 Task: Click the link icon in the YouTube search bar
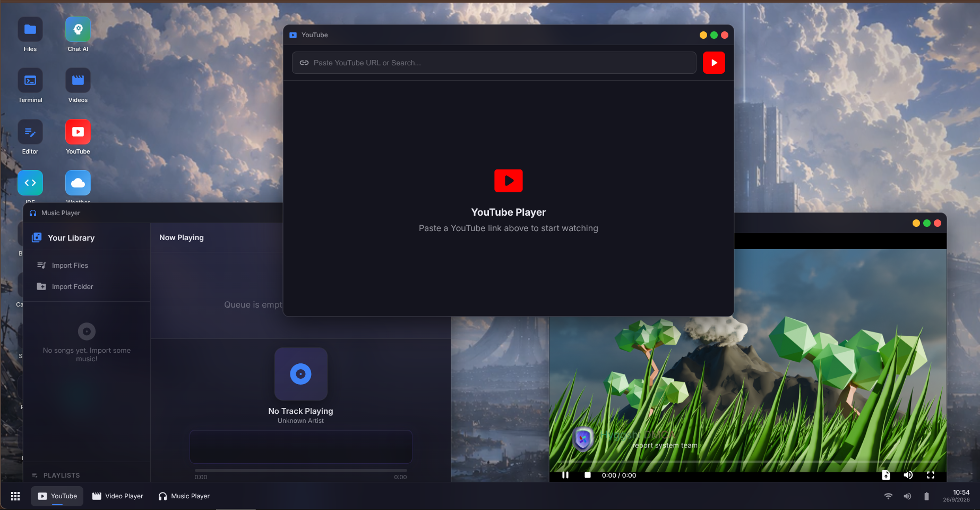(304, 63)
